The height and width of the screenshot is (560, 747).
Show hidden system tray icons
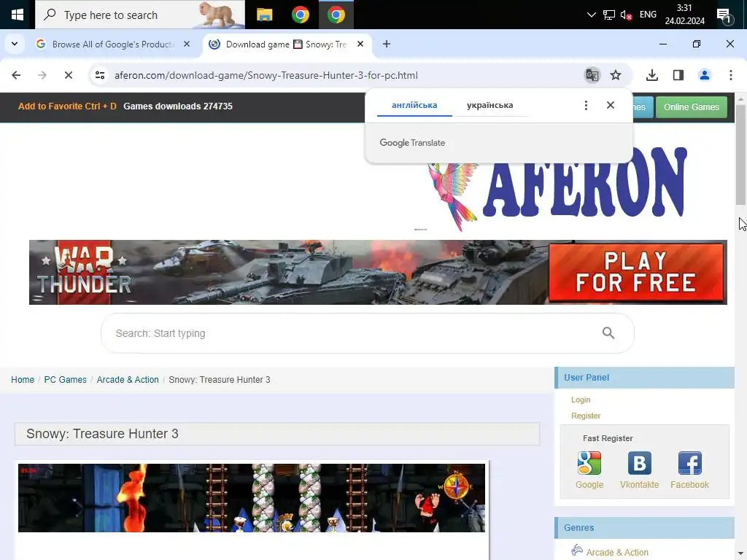pyautogui.click(x=591, y=15)
